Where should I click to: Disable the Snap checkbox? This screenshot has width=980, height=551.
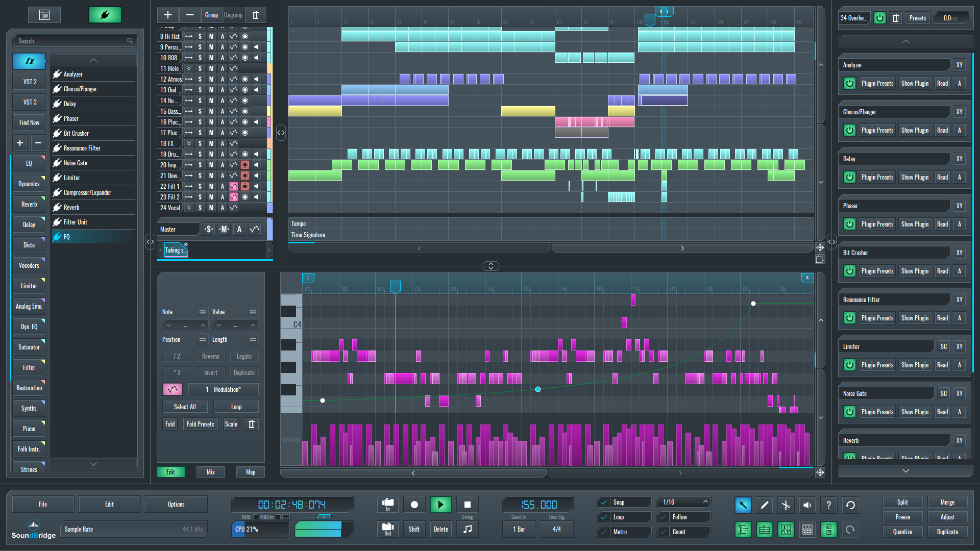pos(604,502)
